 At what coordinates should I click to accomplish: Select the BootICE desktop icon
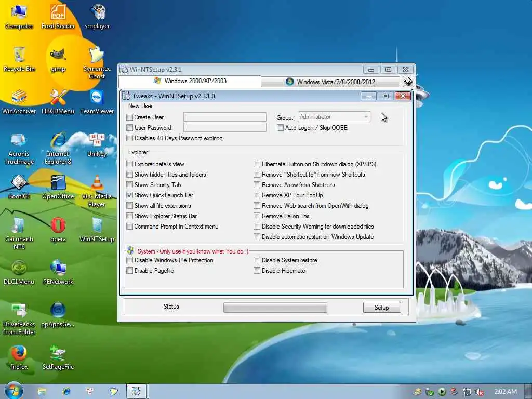click(19, 187)
